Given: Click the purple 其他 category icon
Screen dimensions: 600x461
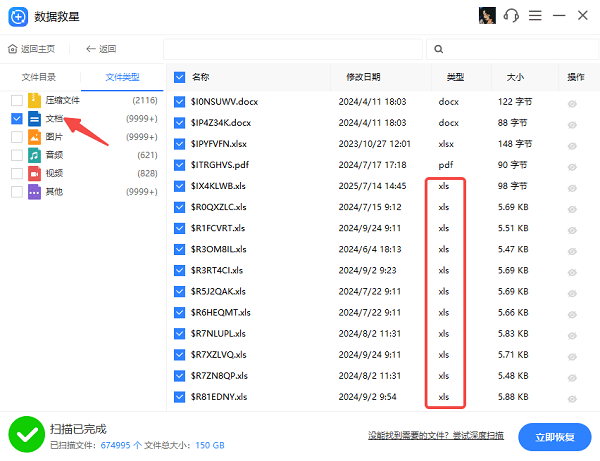Looking at the screenshot, I should tap(34, 191).
